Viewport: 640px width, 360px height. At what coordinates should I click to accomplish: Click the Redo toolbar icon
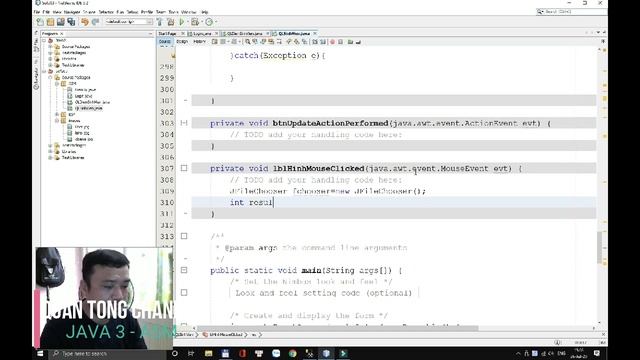[x=95, y=22]
